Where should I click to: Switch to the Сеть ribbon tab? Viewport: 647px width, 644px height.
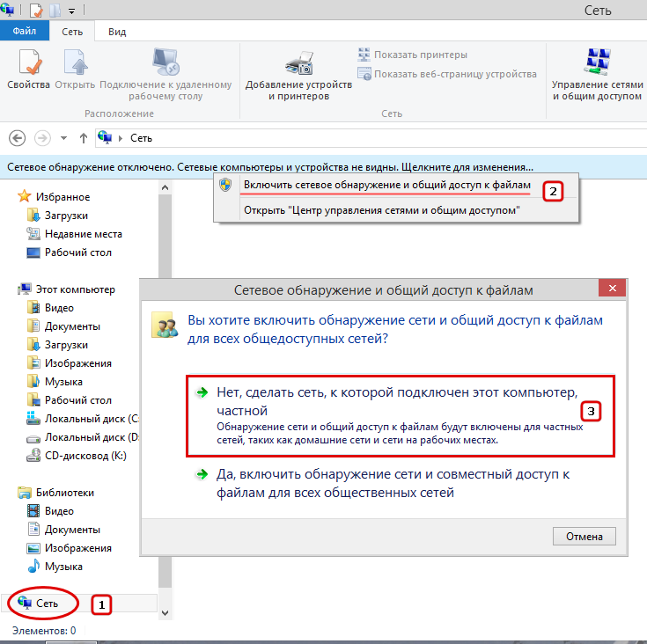tap(72, 32)
